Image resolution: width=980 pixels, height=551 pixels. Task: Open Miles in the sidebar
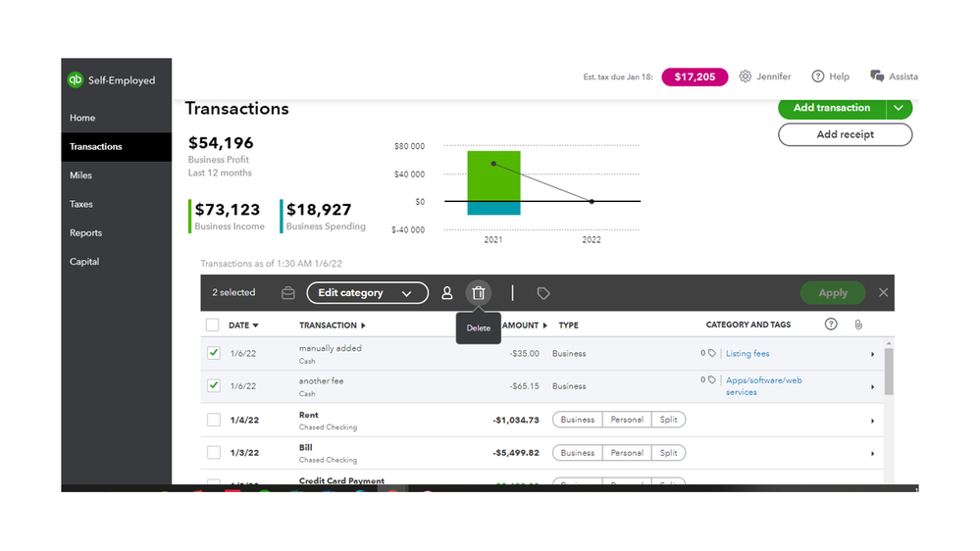point(80,175)
